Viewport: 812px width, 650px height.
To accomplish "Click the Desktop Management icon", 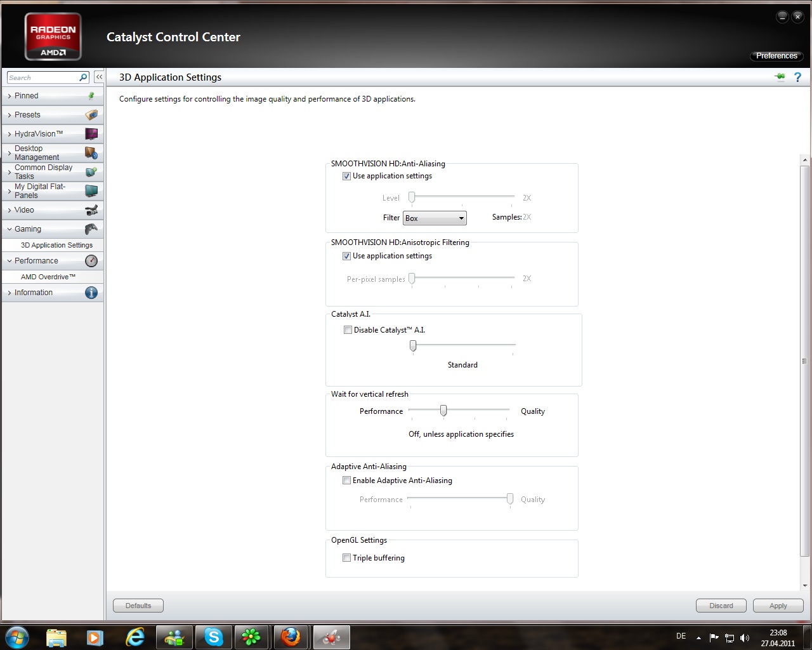I will click(x=91, y=153).
